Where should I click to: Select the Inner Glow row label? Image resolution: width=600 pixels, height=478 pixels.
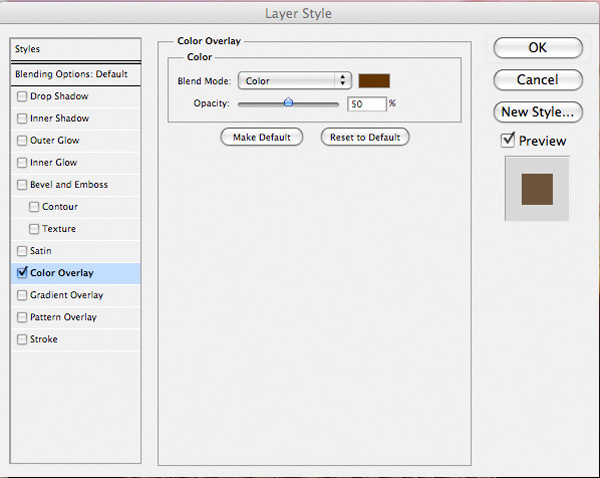coord(54,163)
